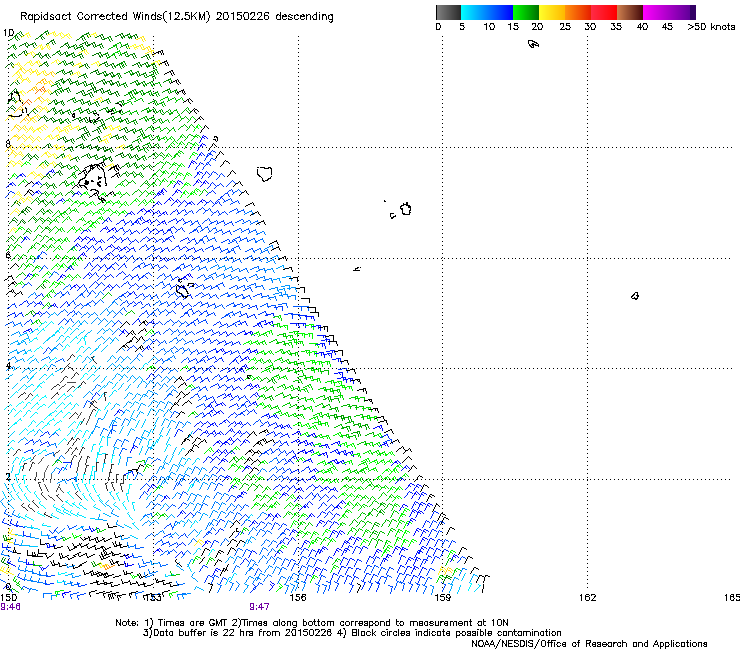Click the date '20150226' in the title
This screenshot has height=650, width=740.
coord(243,17)
